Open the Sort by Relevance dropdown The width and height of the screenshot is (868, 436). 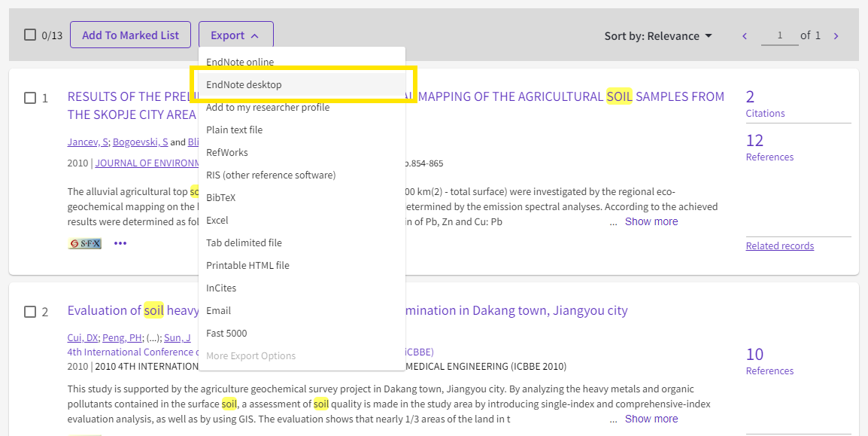pos(657,35)
